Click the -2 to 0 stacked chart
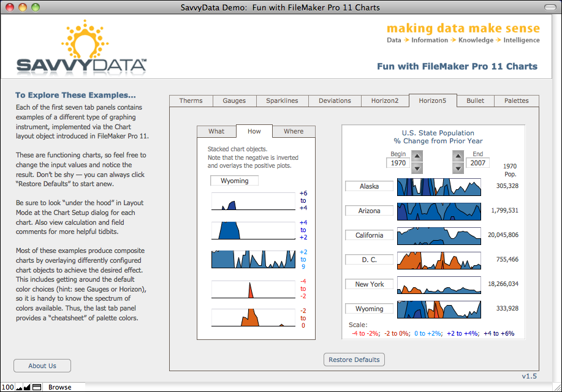 pos(253,317)
